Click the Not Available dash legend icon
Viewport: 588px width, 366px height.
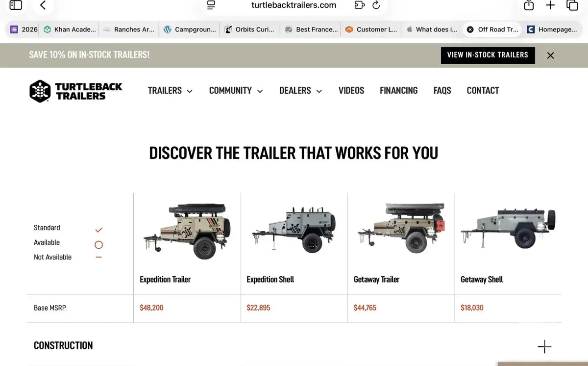coord(98,257)
